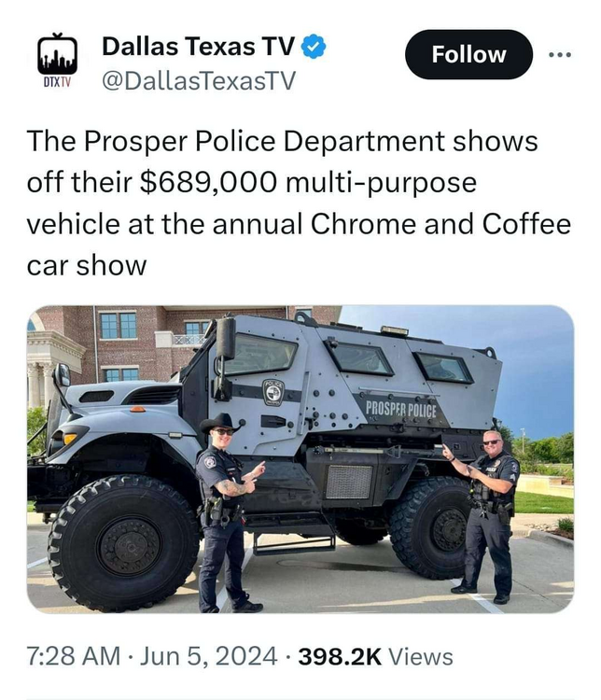Screen dimensions: 601x700
Task: Click the Jun 5, 2024 date
Action: coord(208,656)
